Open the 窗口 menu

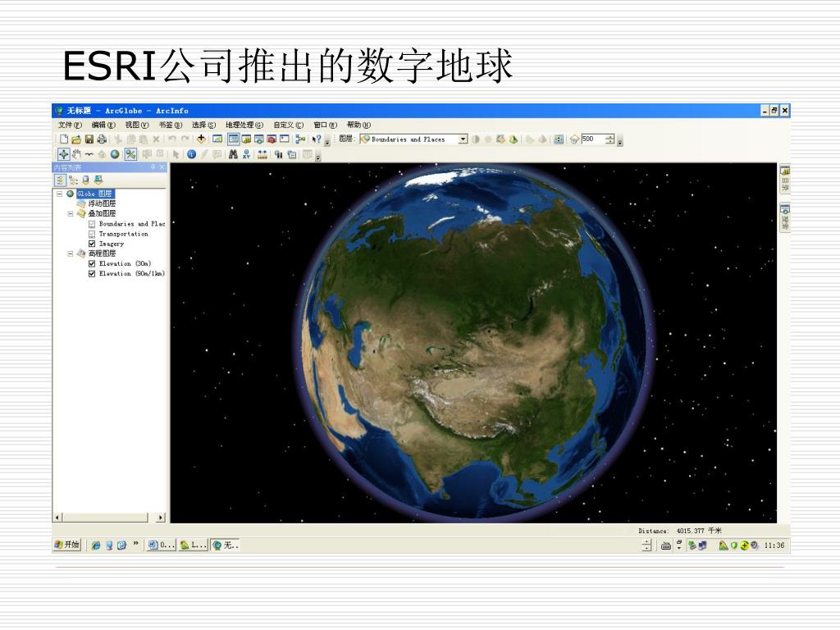pyautogui.click(x=325, y=125)
